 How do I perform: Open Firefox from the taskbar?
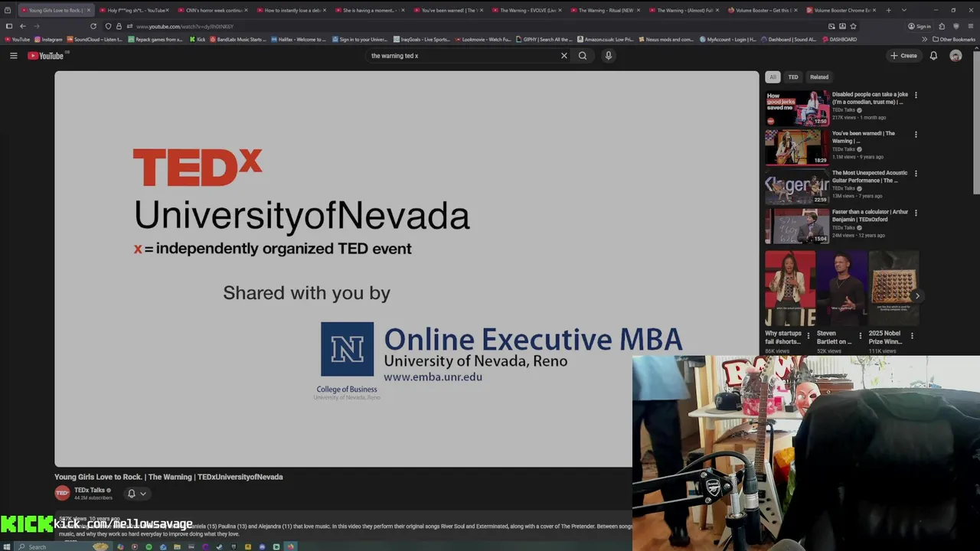coord(290,546)
